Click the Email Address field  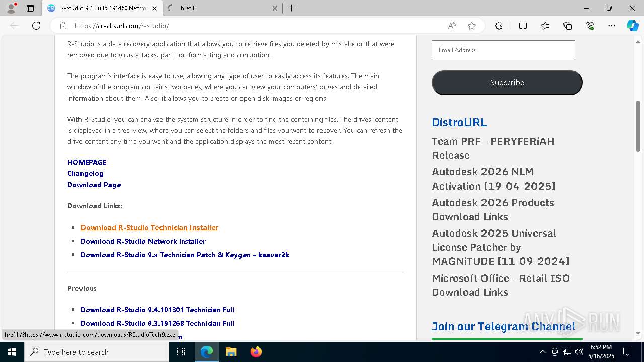tap(503, 50)
